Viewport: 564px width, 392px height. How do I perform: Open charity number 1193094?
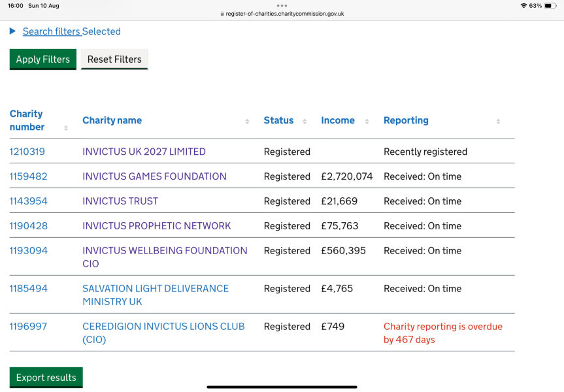coord(28,251)
